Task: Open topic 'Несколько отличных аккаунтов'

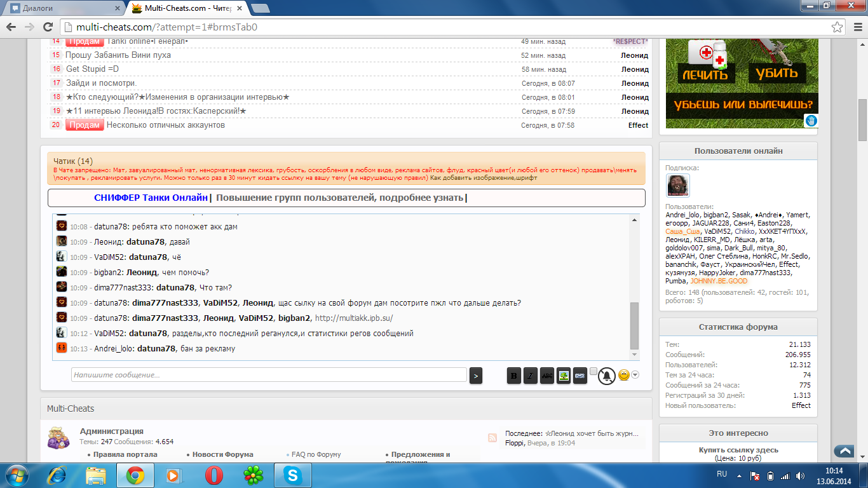Action: point(166,125)
